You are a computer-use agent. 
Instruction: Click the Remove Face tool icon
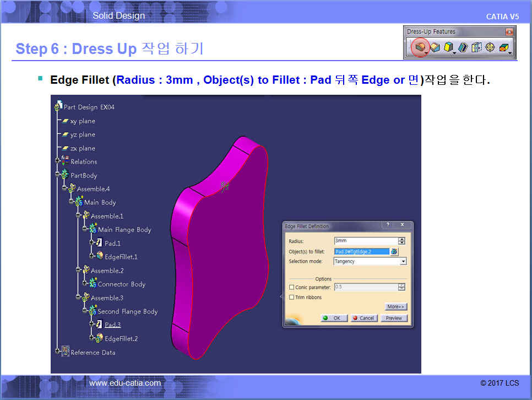click(503, 48)
